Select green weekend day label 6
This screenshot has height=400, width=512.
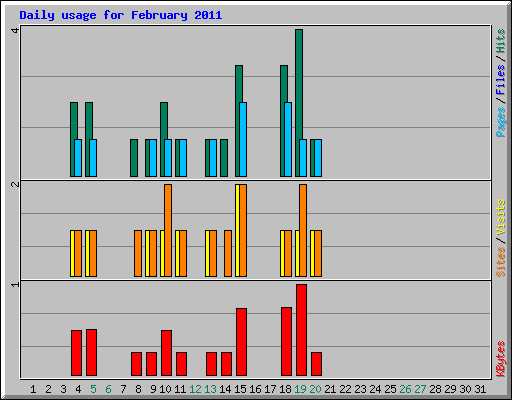[x=108, y=389]
